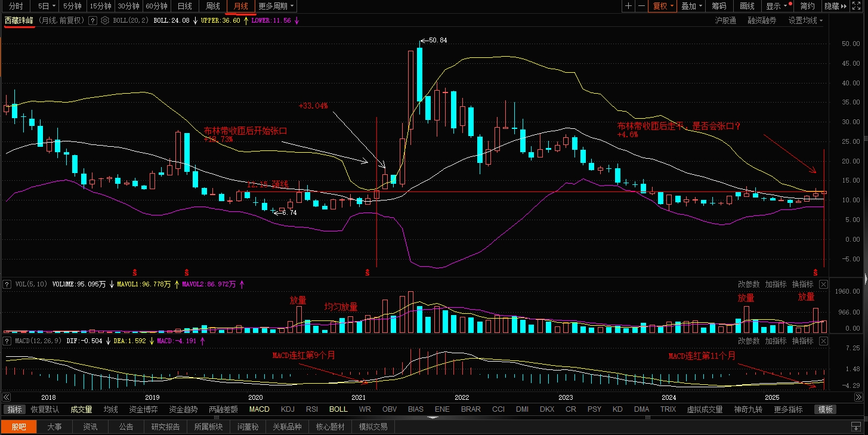Open BOLL indicator help question mark
Viewport: 868px width, 435px height.
pyautogui.click(x=92, y=20)
